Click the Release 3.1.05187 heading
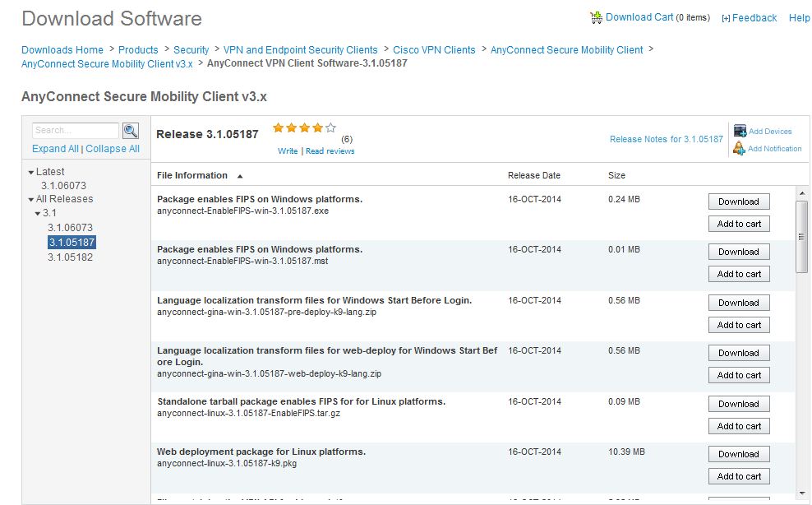This screenshot has height=505, width=812. coord(207,134)
